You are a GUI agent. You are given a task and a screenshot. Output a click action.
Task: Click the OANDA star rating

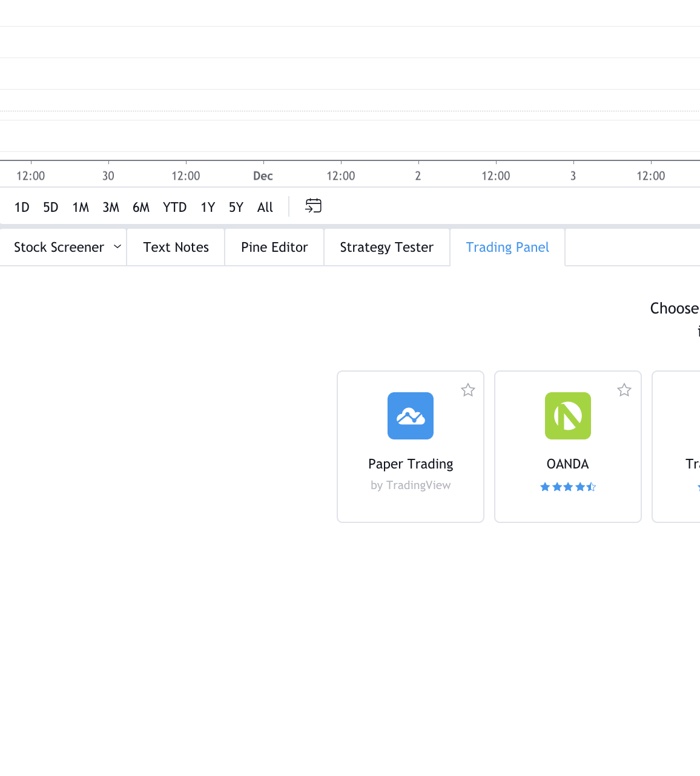(x=568, y=487)
